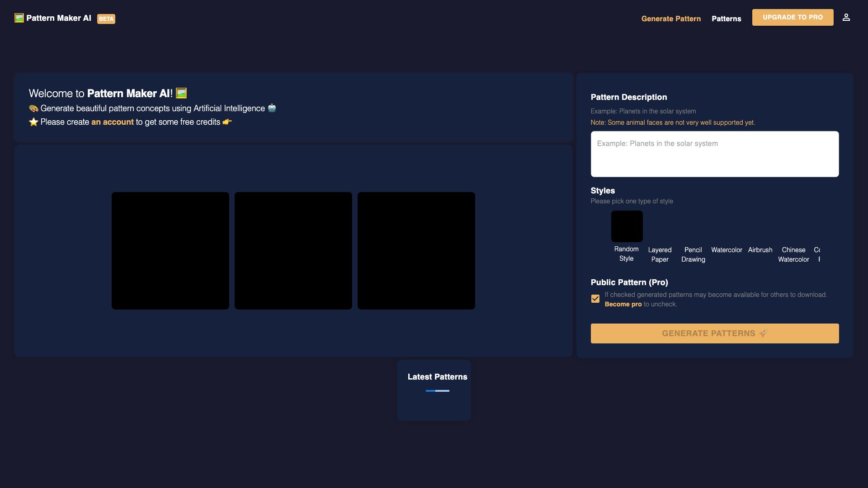Toggle the Public Pattern checkbox

point(595,299)
